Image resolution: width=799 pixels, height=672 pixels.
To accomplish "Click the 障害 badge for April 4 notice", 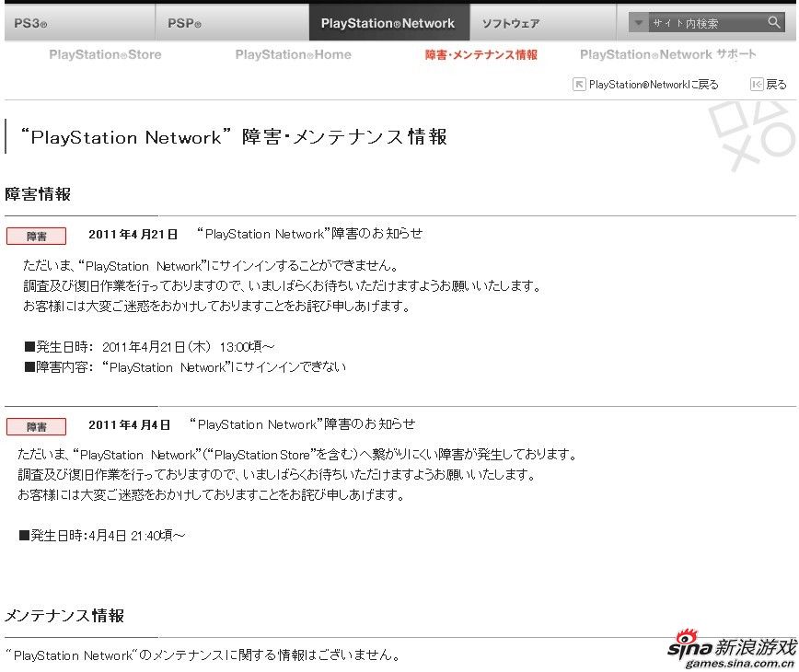I will [x=36, y=427].
